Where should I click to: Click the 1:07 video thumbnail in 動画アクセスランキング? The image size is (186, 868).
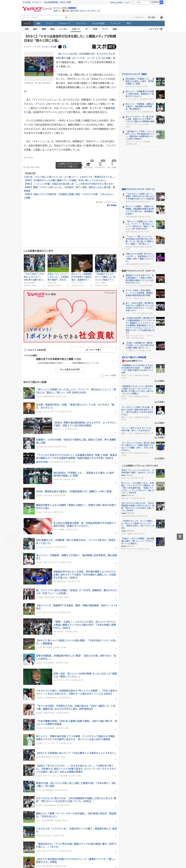click(x=160, y=278)
